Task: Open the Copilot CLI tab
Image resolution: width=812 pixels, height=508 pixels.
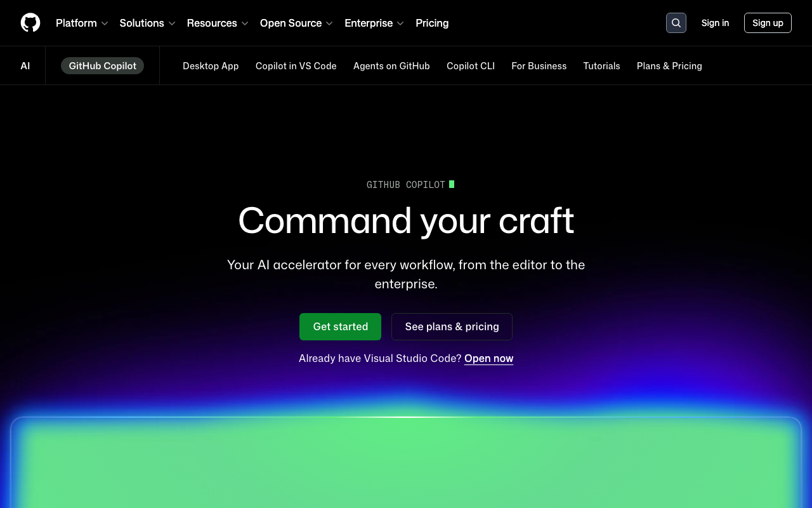Action: [x=471, y=66]
